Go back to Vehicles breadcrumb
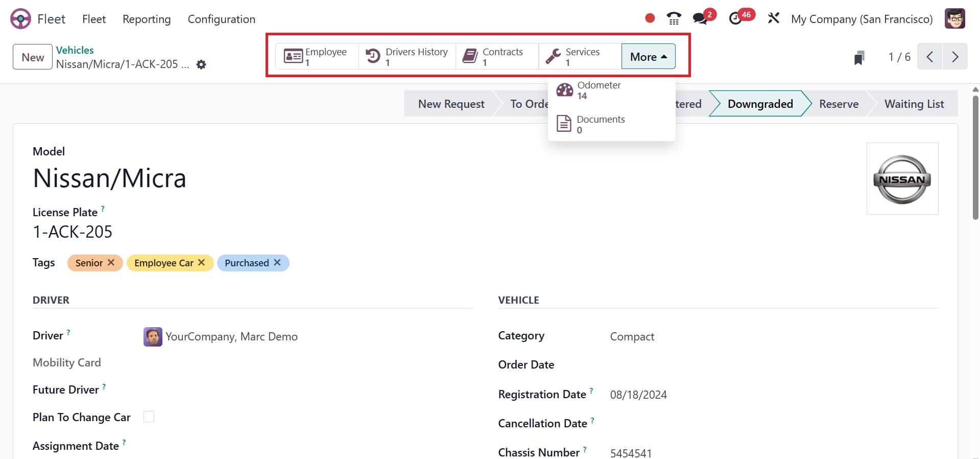This screenshot has height=459, width=980. 75,50
